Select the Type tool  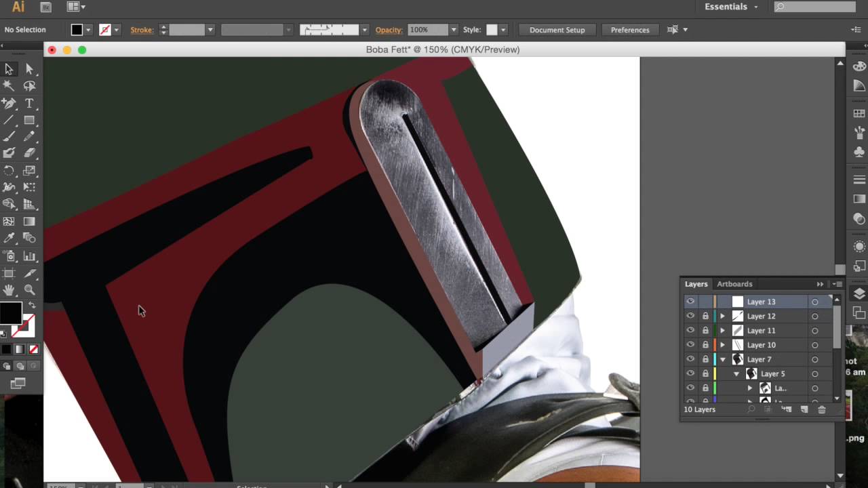[29, 103]
